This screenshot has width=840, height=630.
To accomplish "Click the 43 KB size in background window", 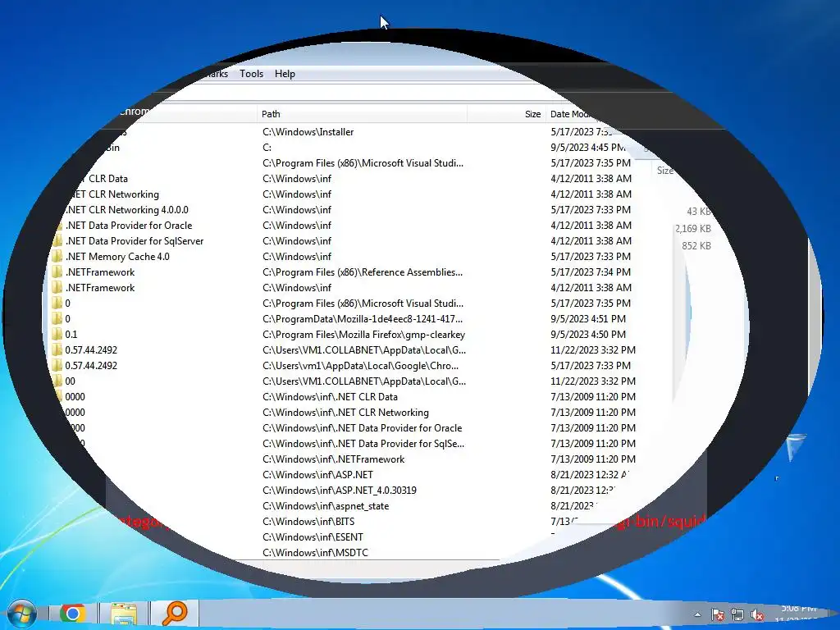I will click(699, 212).
